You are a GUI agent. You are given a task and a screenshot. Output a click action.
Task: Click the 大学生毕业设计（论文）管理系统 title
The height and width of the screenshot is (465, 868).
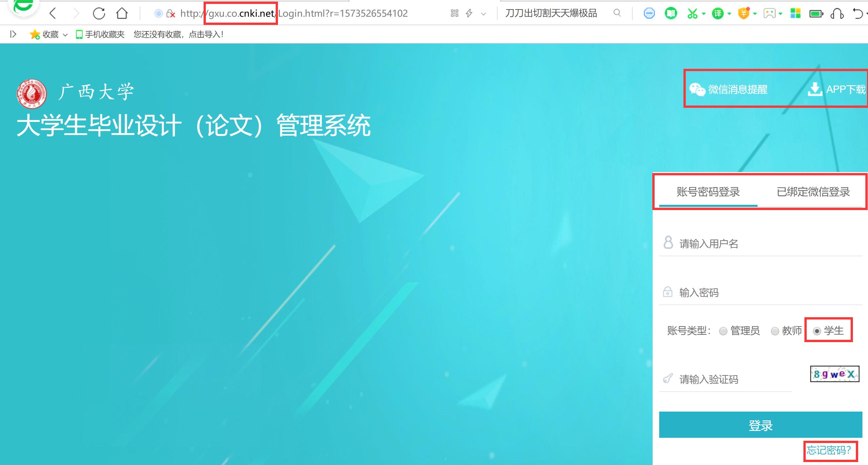(x=194, y=126)
